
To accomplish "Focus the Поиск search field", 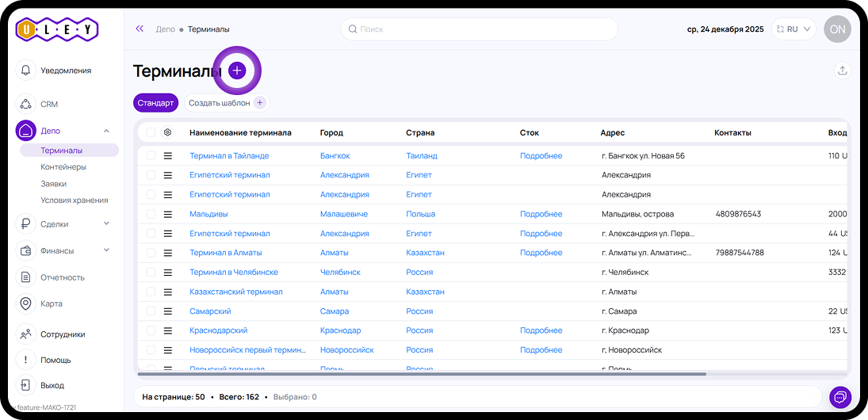I will click(480, 29).
